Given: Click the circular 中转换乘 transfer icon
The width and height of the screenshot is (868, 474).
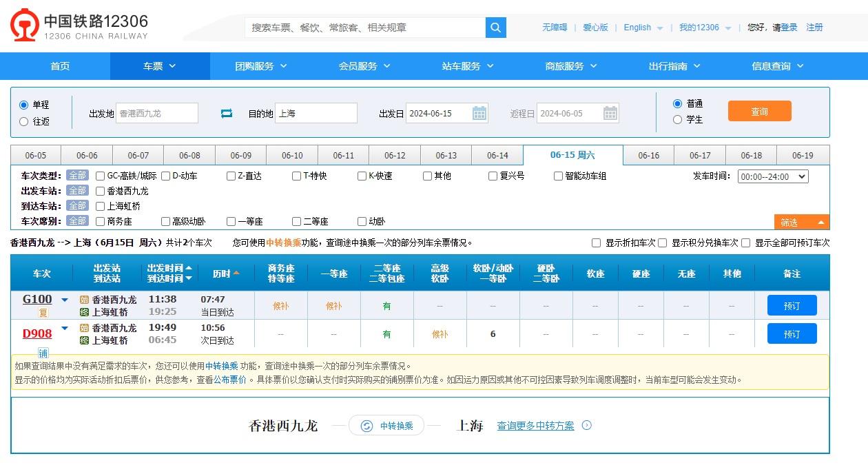Looking at the screenshot, I should [x=366, y=426].
